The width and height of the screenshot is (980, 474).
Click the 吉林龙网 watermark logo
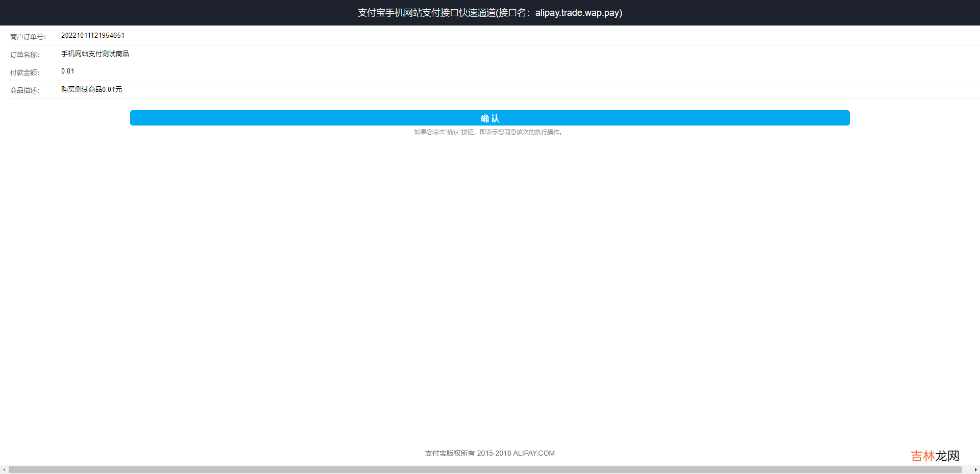pos(935,456)
